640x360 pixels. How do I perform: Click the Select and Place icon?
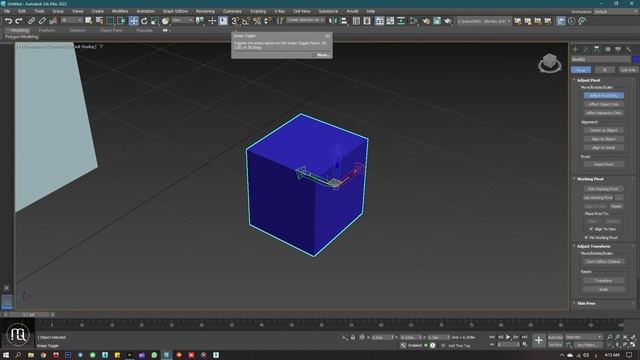click(x=165, y=21)
